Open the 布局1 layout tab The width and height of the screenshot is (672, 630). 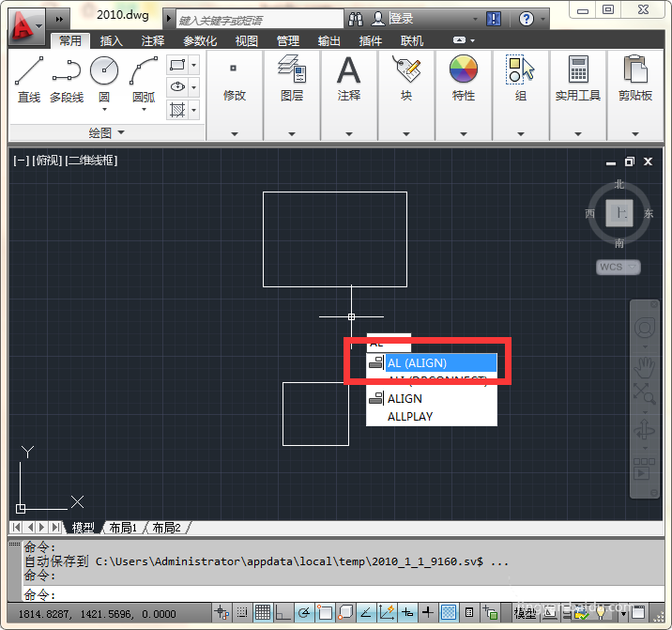tap(123, 528)
